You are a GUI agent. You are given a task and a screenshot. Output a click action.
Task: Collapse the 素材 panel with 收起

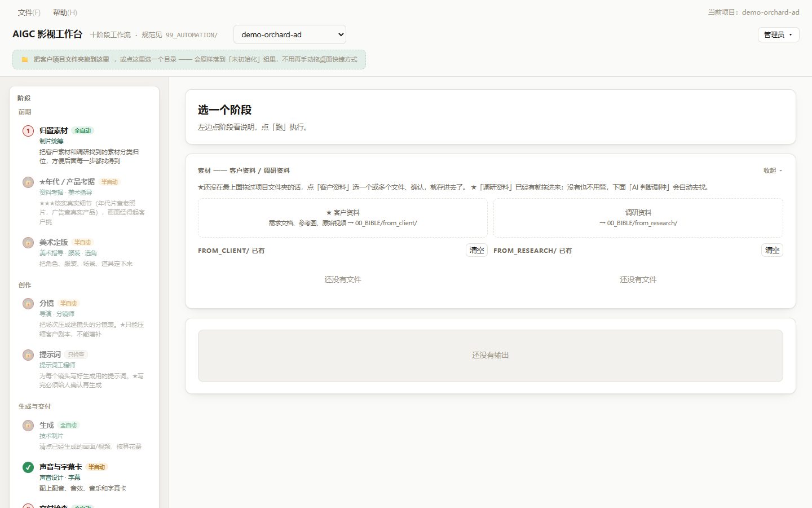[773, 170]
